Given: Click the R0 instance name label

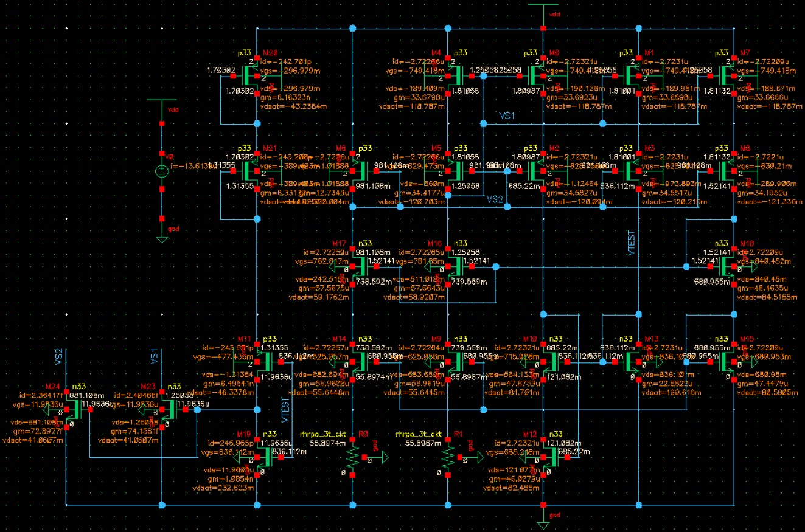Looking at the screenshot, I should point(364,435).
